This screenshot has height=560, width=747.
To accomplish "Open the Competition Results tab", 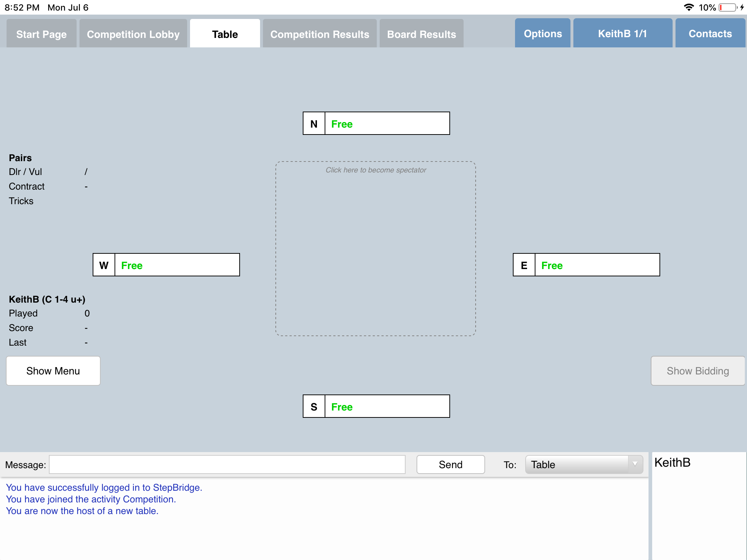I will click(x=320, y=34).
